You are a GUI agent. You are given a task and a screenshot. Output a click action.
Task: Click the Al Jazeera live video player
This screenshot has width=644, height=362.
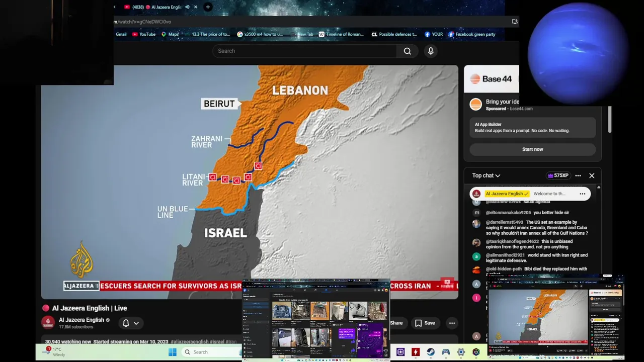click(x=250, y=182)
